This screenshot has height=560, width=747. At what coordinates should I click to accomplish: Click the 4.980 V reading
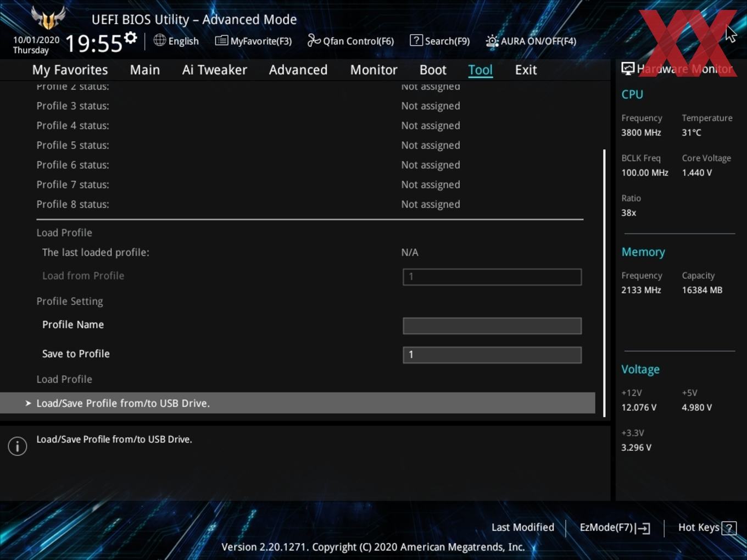click(x=697, y=407)
